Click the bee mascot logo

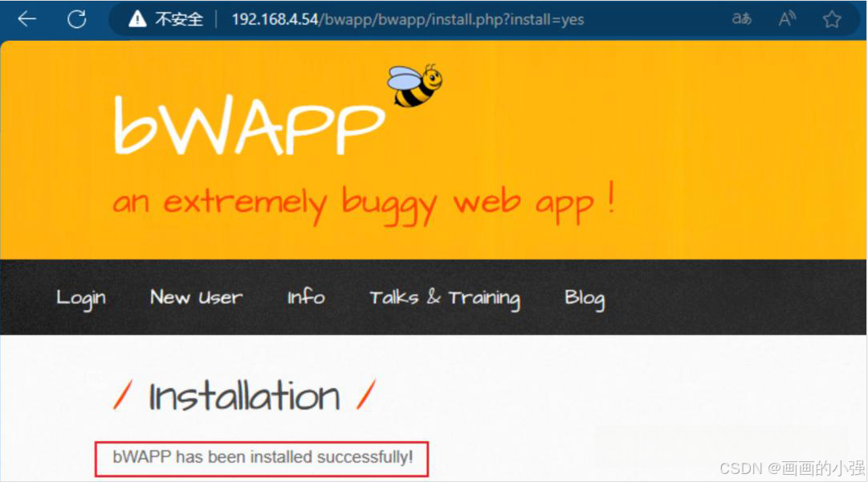tap(414, 85)
